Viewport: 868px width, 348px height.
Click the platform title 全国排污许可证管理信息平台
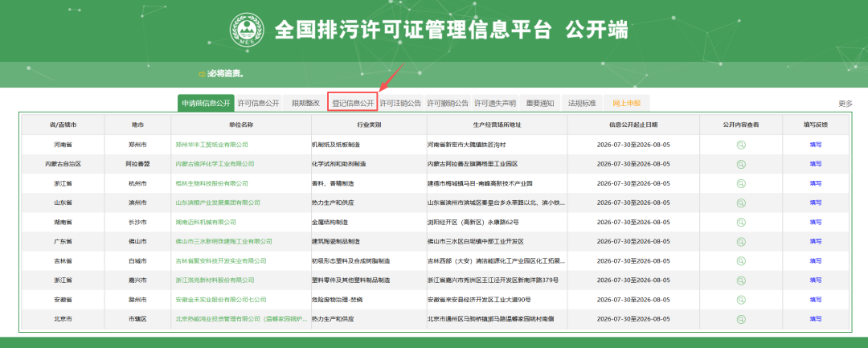point(414,30)
